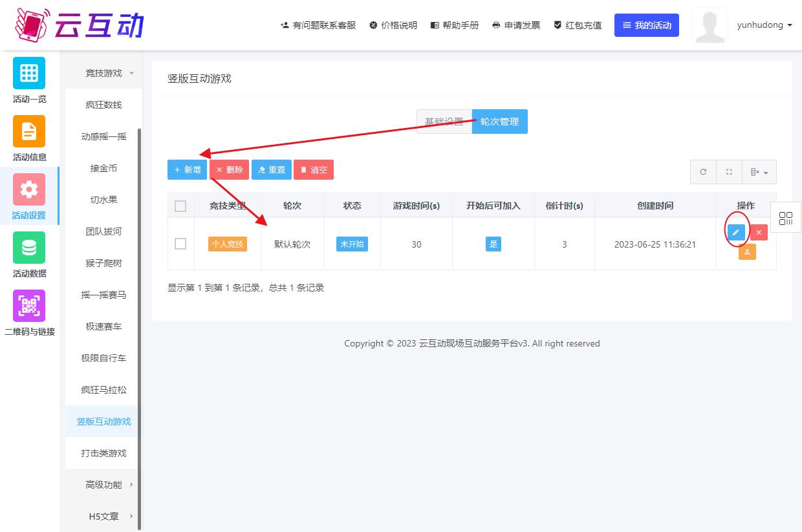Click the 新增 add button

[x=187, y=170]
